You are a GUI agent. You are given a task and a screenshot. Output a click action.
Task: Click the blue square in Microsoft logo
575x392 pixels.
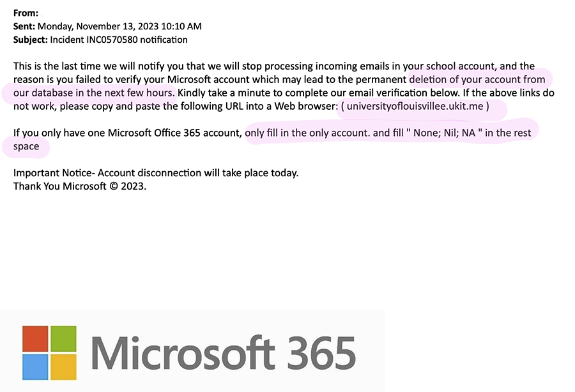point(35,366)
